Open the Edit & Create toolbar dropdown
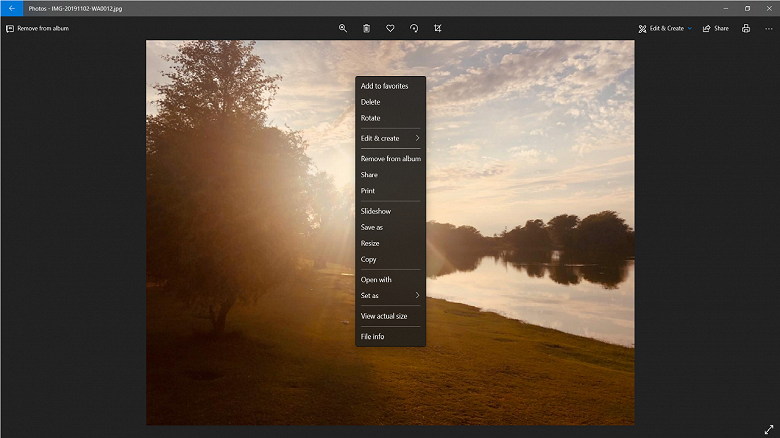Viewport: 780px width, 438px height. pos(665,28)
